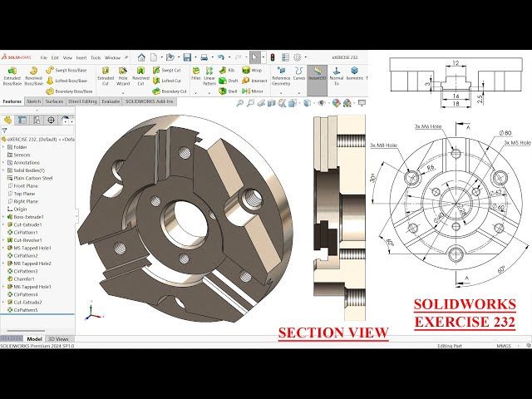Select the Revolved Boss/Base tool
Viewport: 532px width, 399px height.
point(33,76)
